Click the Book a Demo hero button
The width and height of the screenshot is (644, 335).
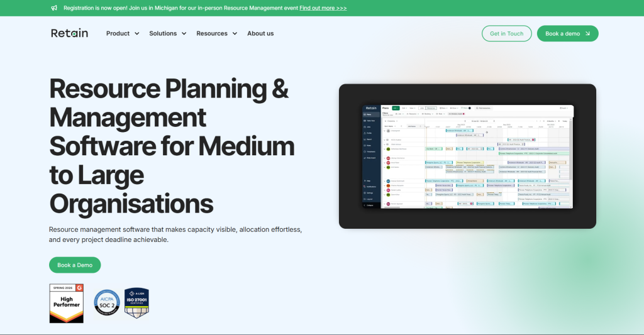(x=75, y=265)
